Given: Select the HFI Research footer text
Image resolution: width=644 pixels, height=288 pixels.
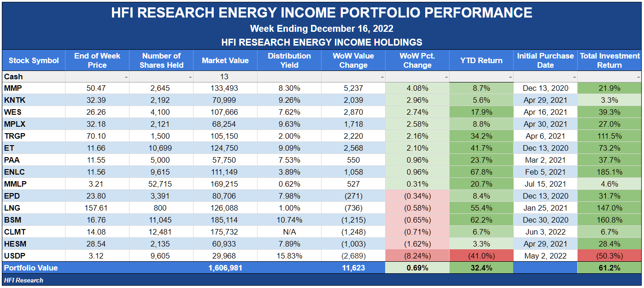Looking at the screenshot, I should [23, 280].
